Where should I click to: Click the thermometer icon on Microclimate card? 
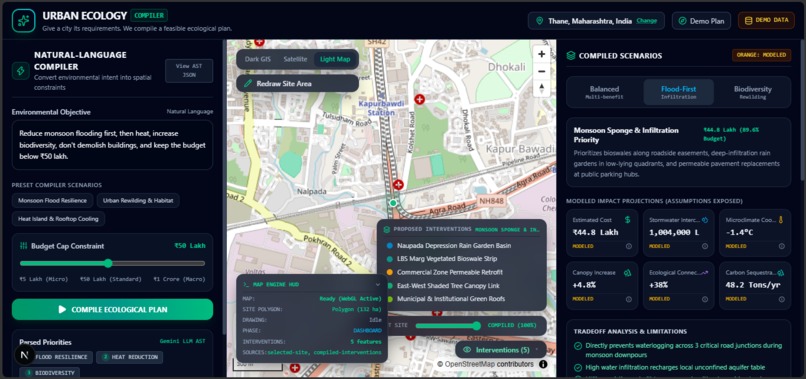[780, 220]
